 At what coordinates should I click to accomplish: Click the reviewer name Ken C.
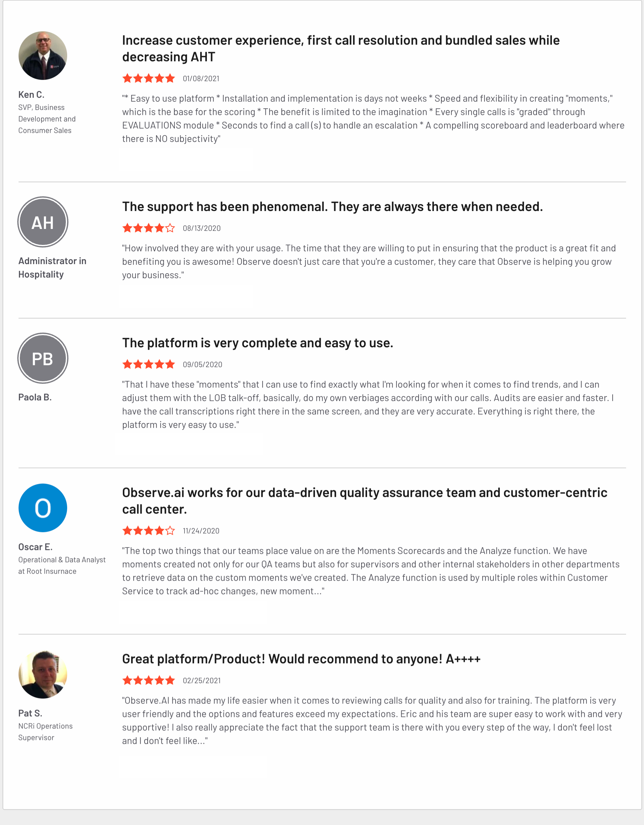[31, 94]
